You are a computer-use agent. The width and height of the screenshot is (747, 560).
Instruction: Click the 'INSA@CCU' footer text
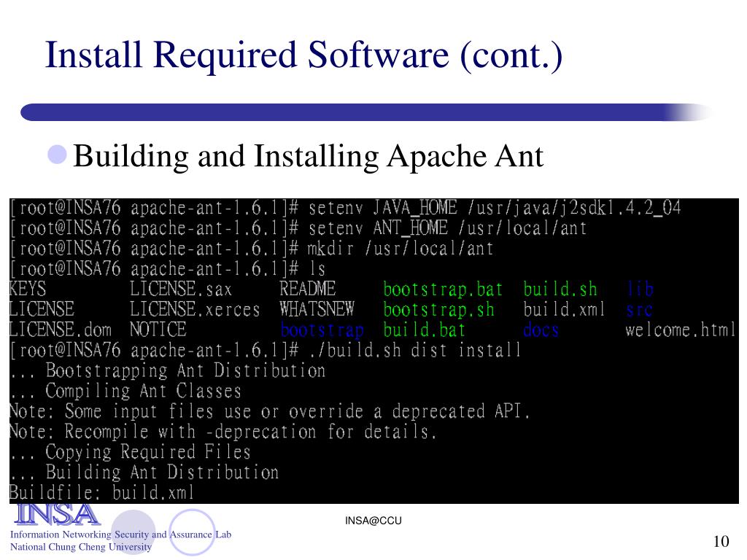[x=373, y=521]
